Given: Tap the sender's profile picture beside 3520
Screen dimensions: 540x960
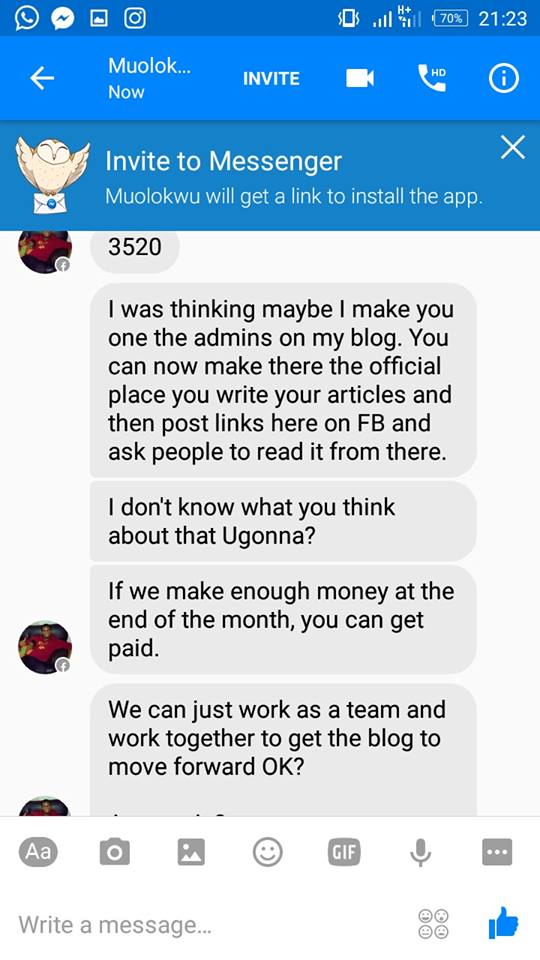Looking at the screenshot, I should pyautogui.click(x=45, y=249).
